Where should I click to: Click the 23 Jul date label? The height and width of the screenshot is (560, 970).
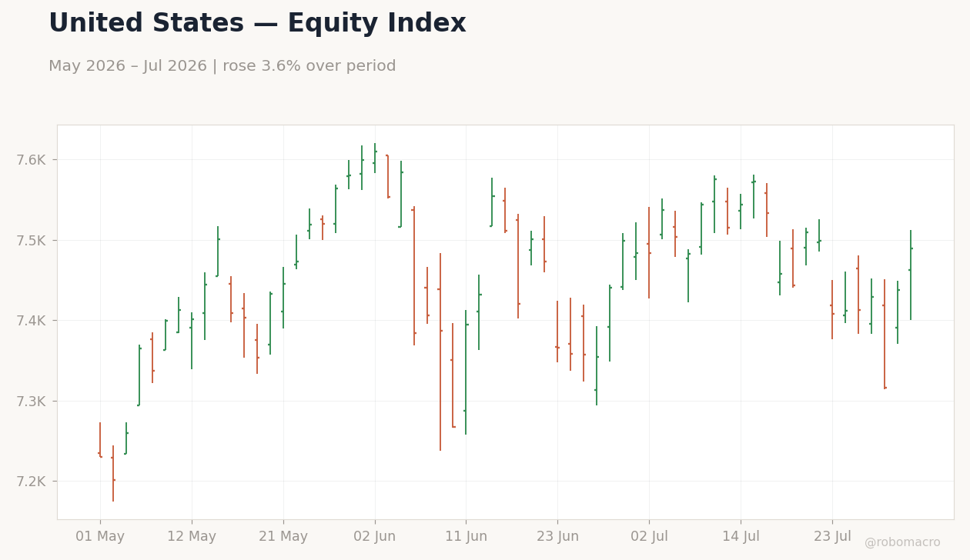pos(832,537)
